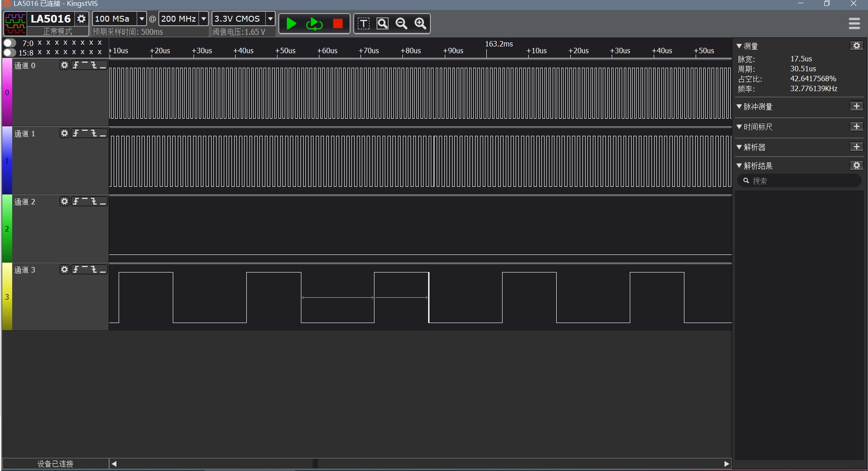
Task: Collapse the 时间标尺 section
Action: click(739, 127)
